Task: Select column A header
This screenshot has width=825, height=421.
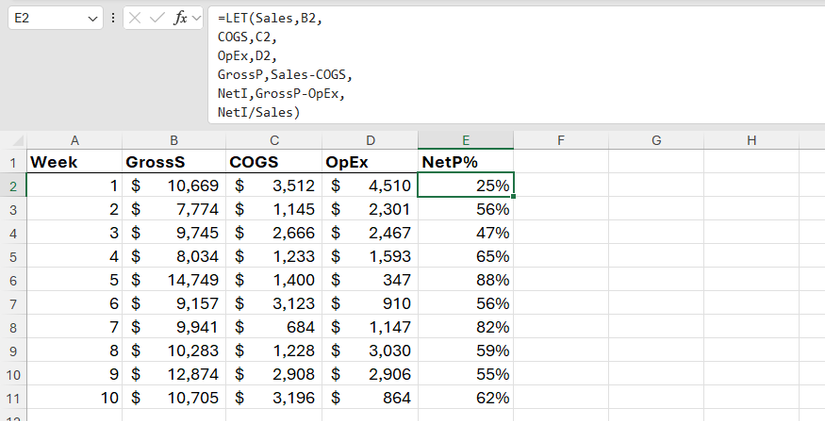Action: (x=74, y=140)
